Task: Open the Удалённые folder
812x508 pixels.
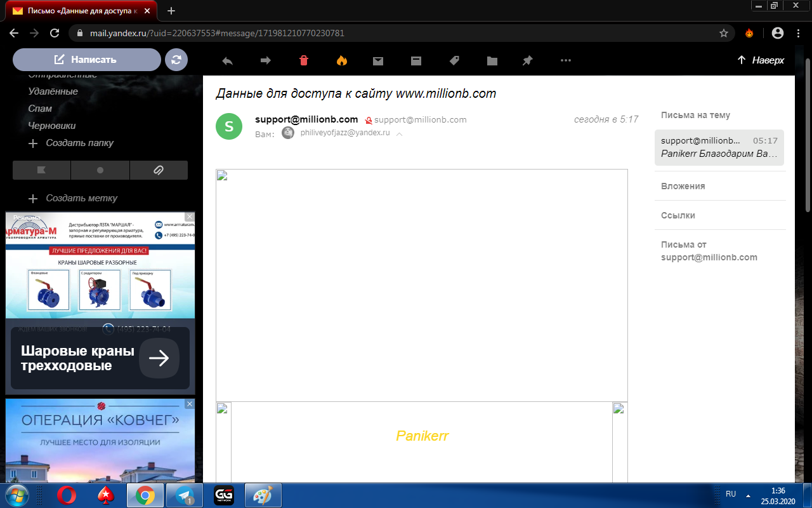Action: pyautogui.click(x=53, y=91)
